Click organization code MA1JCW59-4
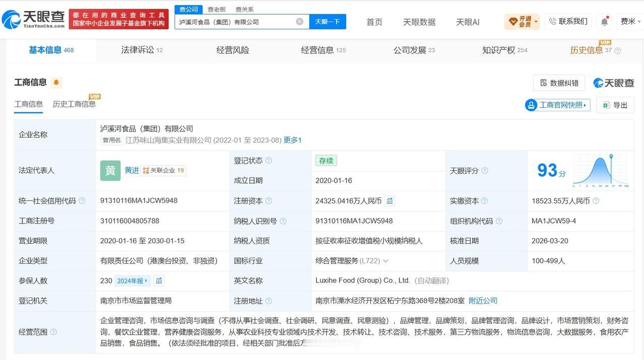The width and height of the screenshot is (644, 360). click(554, 221)
